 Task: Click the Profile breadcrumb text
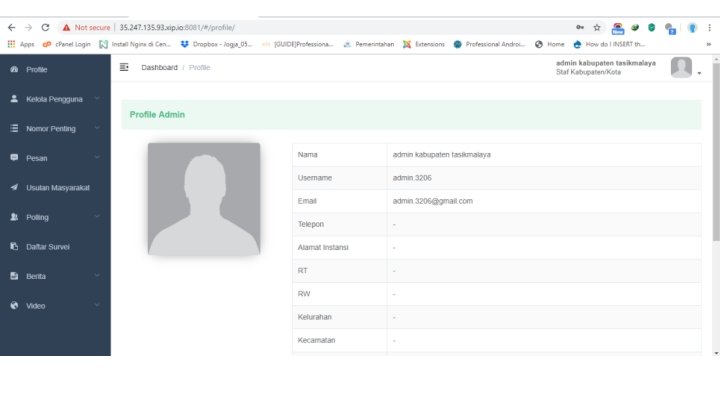[199, 68]
